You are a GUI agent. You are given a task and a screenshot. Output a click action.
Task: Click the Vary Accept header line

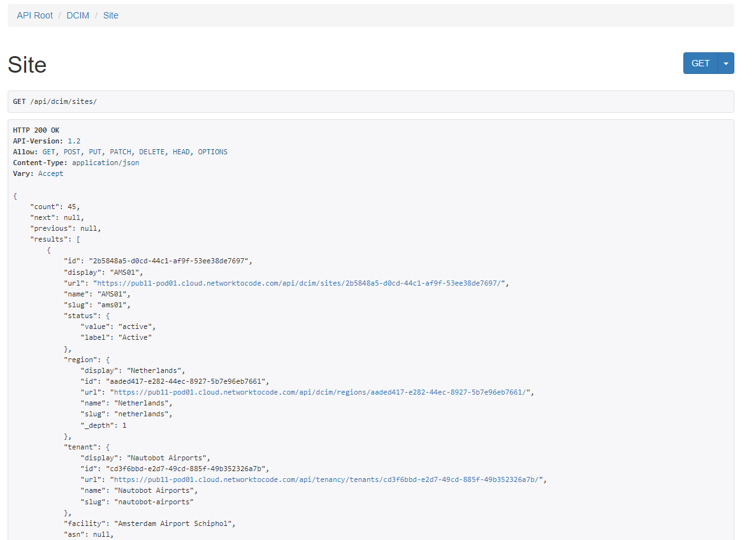pos(38,173)
